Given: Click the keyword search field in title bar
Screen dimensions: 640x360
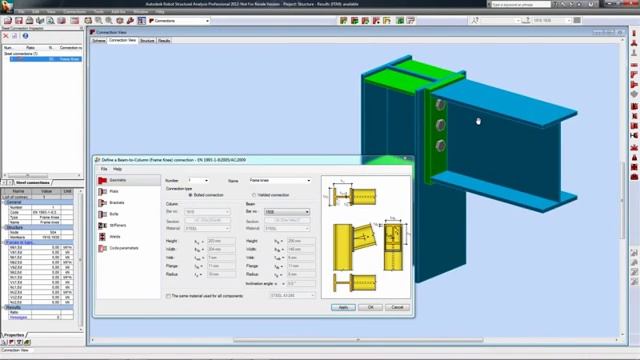Looking at the screenshot, I should click(x=521, y=4).
